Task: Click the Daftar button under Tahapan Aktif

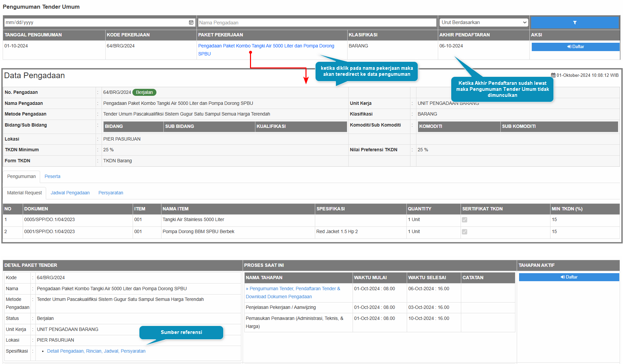Action: 569,277
